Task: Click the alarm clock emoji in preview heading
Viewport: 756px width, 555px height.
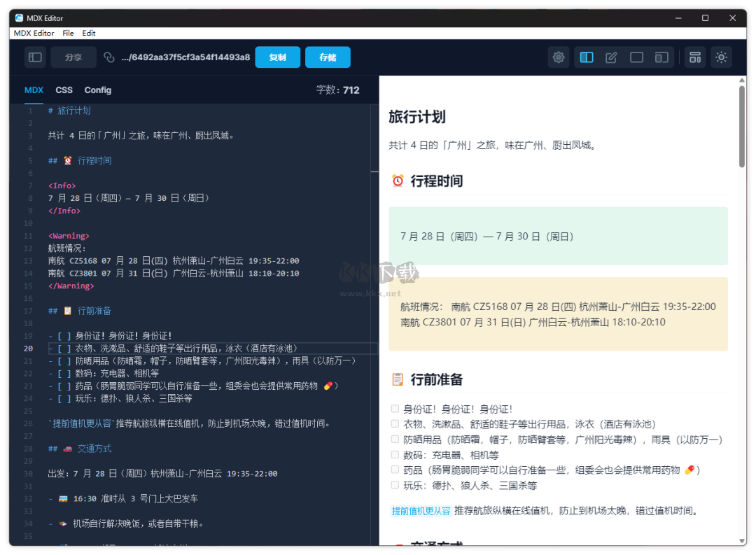Action: (398, 181)
